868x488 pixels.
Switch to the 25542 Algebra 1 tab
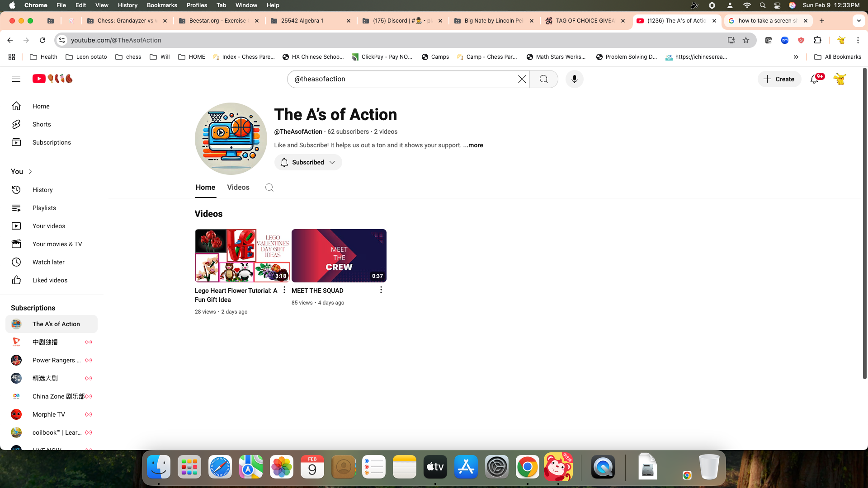click(x=310, y=21)
